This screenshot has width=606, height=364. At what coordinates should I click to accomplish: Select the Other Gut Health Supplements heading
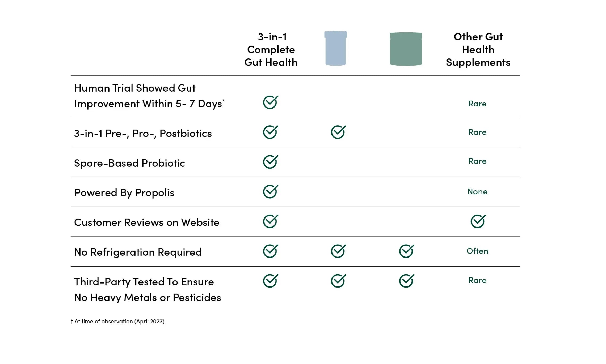pos(478,50)
